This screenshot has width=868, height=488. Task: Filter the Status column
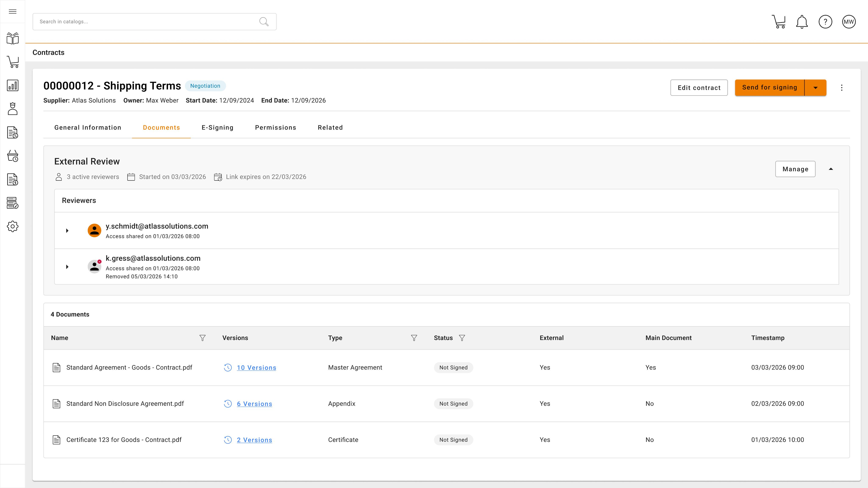point(462,338)
